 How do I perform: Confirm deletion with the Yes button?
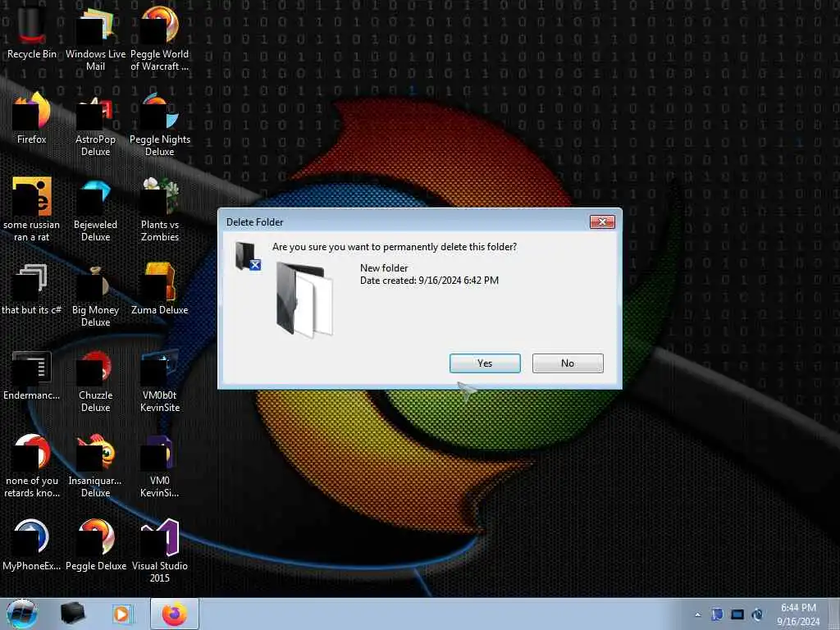[485, 363]
